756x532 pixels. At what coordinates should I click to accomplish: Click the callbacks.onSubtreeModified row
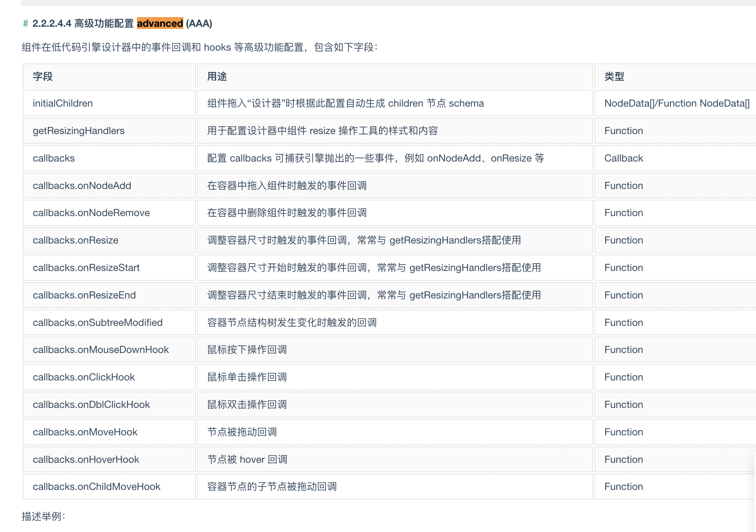pyautogui.click(x=97, y=322)
